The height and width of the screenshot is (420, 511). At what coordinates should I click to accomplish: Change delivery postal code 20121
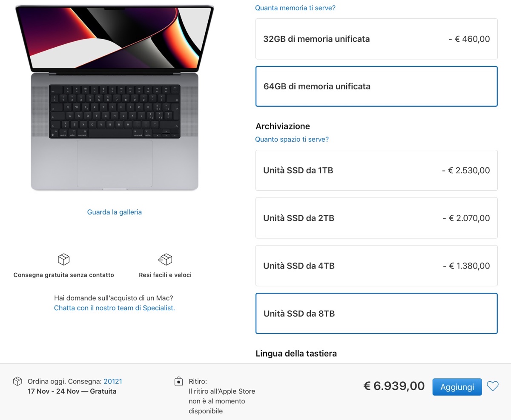(113, 382)
